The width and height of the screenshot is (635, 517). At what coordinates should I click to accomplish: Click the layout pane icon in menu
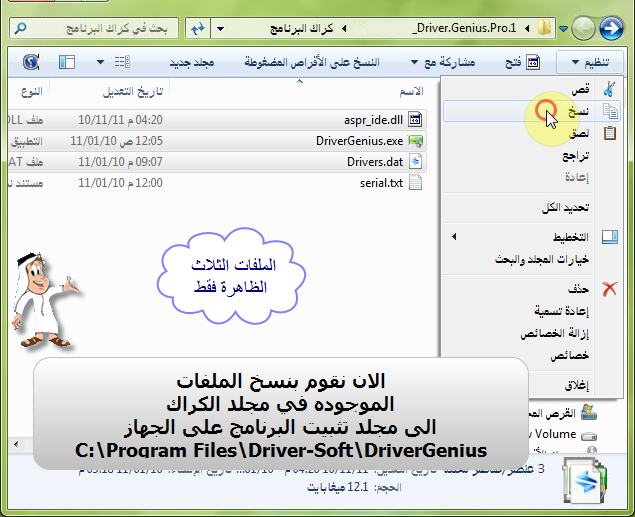609,237
